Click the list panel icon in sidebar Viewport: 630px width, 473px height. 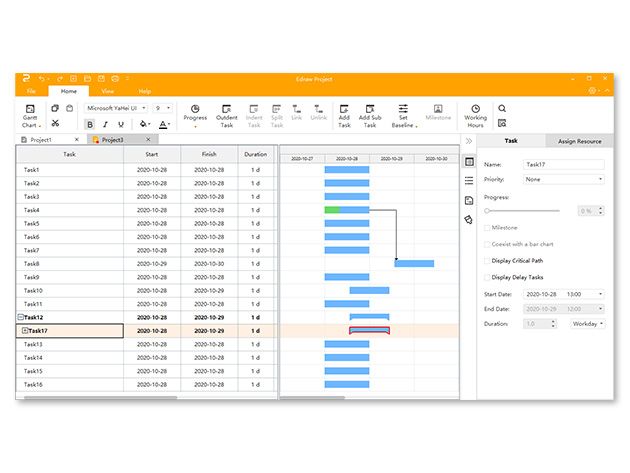tap(469, 181)
